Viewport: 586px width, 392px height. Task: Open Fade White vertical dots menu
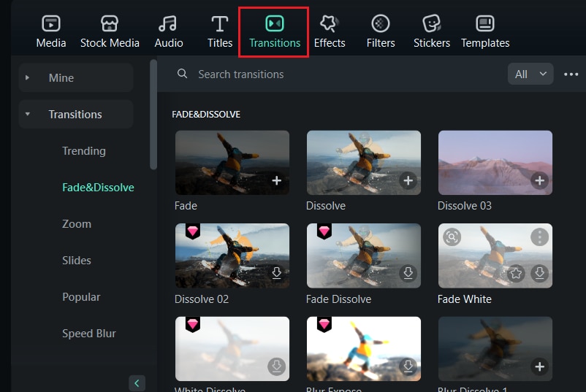tap(540, 237)
